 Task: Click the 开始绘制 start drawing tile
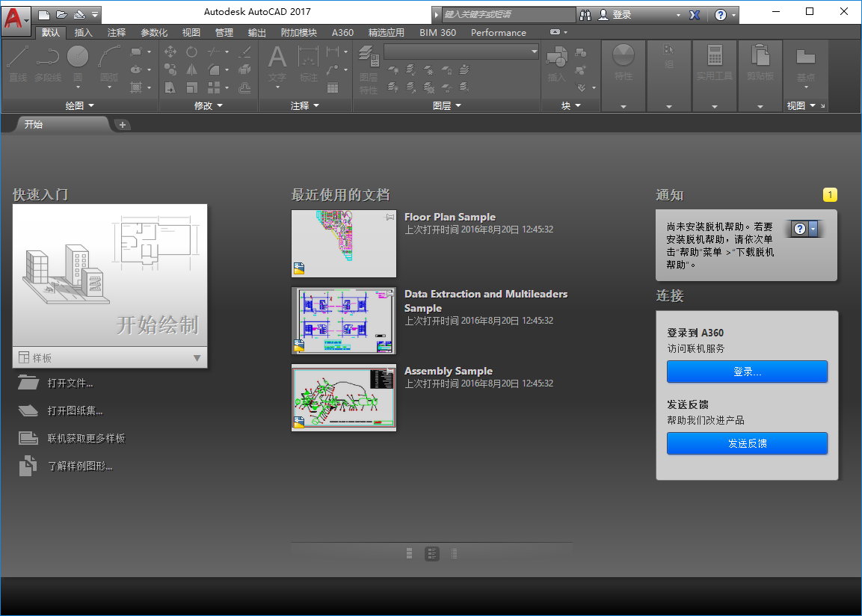(x=110, y=275)
